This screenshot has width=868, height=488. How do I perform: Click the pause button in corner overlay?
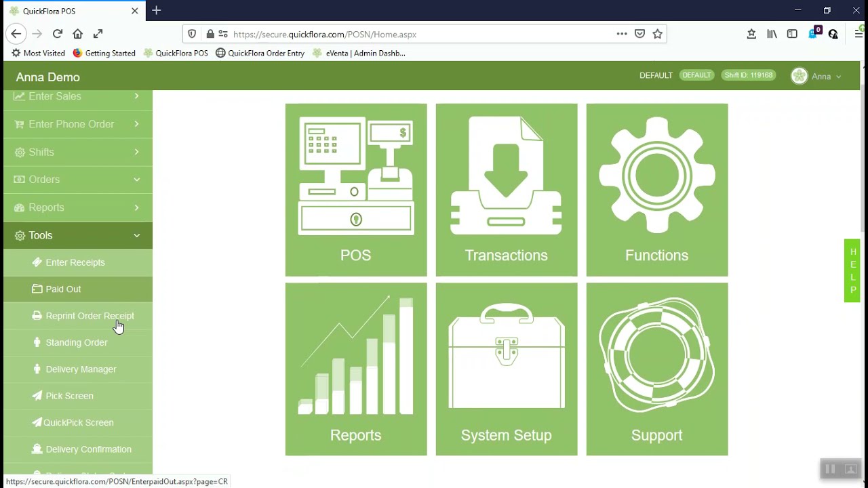830,469
